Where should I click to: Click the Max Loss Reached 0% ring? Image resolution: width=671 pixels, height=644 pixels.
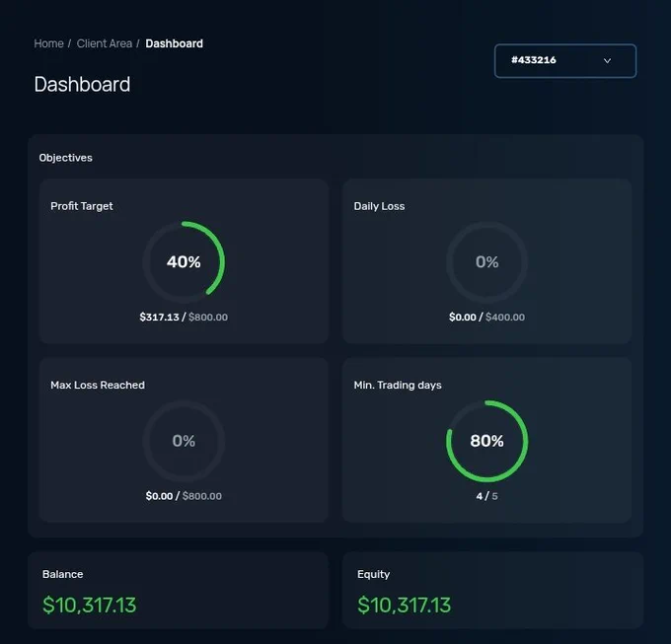click(184, 441)
